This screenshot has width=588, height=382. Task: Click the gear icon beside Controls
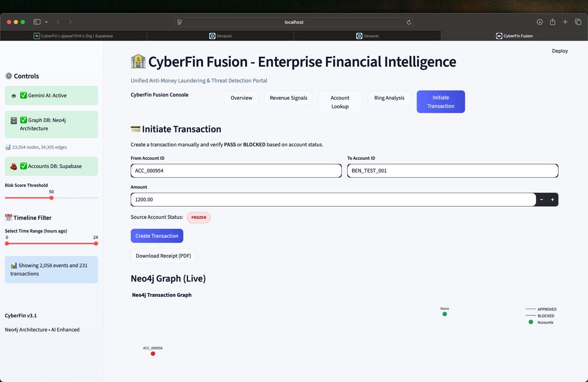click(8, 76)
